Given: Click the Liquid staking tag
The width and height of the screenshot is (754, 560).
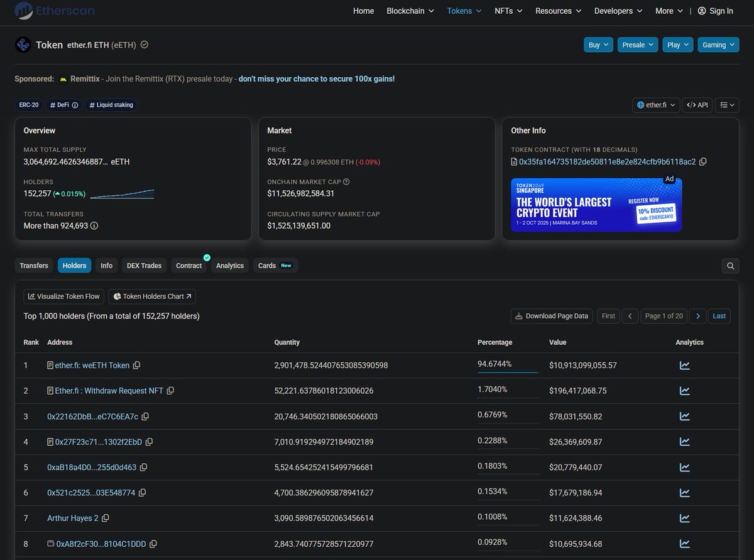Looking at the screenshot, I should click(x=111, y=105).
